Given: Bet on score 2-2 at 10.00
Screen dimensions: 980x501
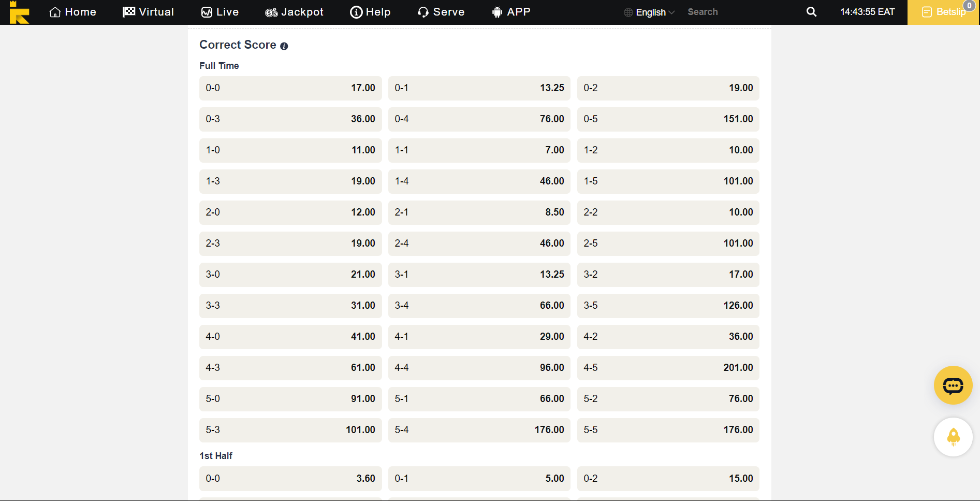Looking at the screenshot, I should click(668, 212).
